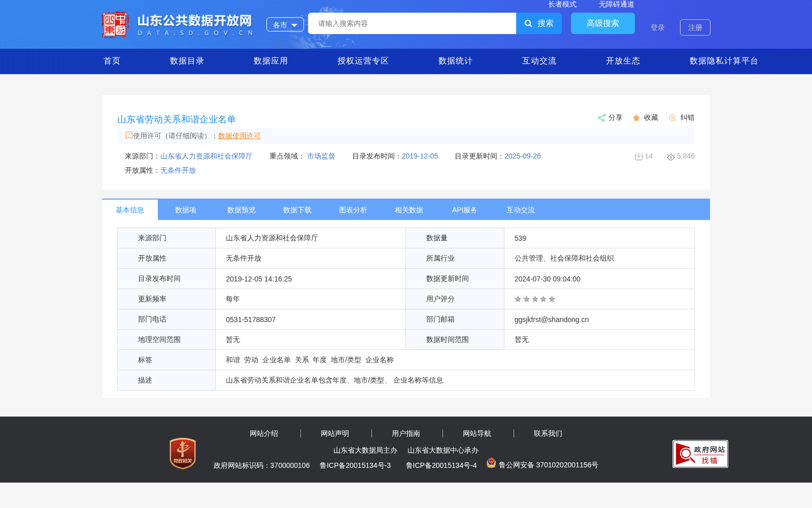Click the 鲁ICP备20015134号-4 link
Viewport: 812px width, 508px height.
pyautogui.click(x=442, y=465)
